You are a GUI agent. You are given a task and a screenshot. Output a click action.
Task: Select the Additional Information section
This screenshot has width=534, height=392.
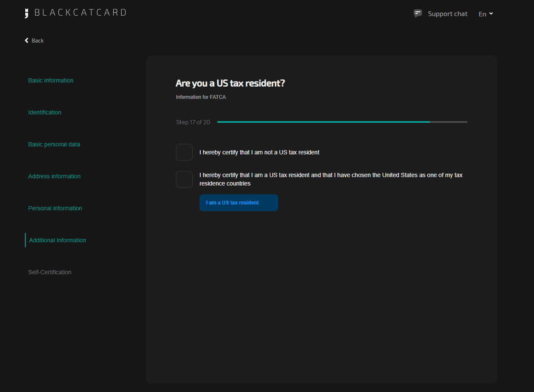point(57,240)
